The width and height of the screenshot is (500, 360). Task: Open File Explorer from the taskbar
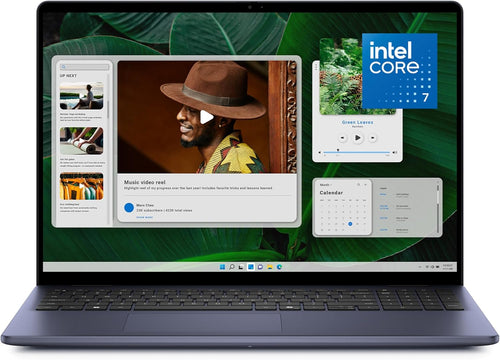point(270,267)
